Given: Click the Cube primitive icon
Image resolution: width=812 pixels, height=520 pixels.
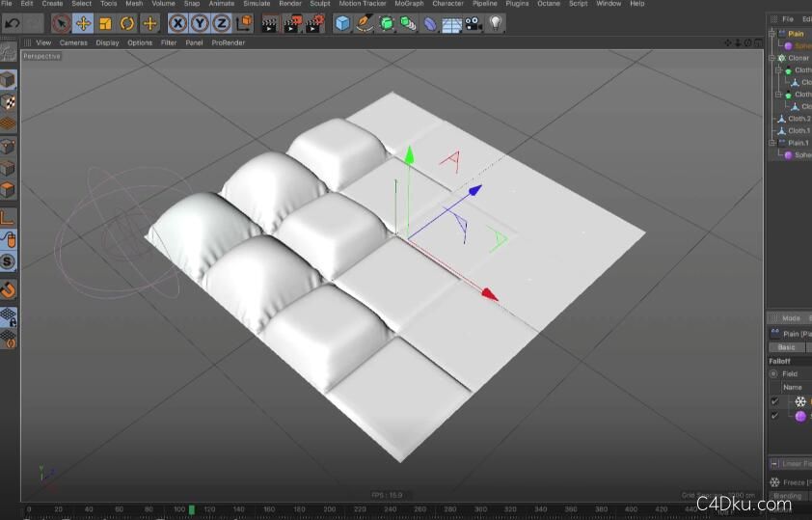Looking at the screenshot, I should (x=342, y=22).
